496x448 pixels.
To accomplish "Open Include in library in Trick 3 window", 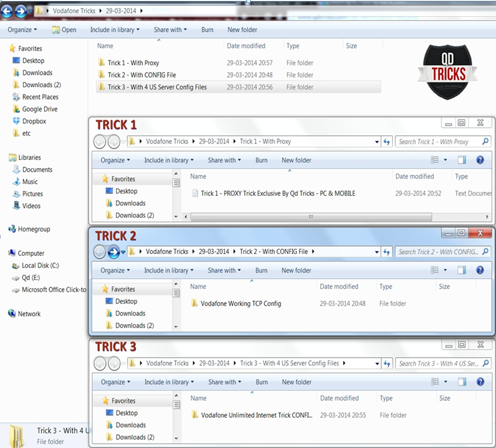I will coord(169,382).
